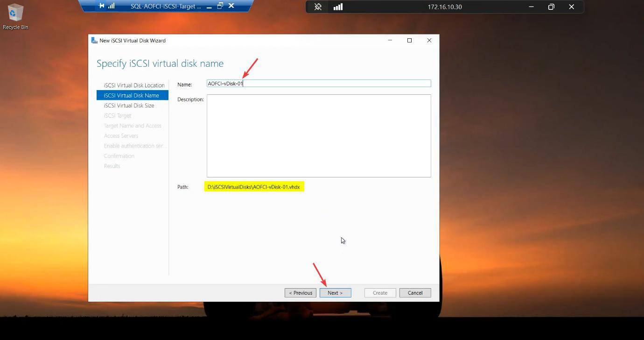This screenshot has height=340, width=644.
Task: Close the New iSCSI Virtual Disk Wizard
Action: point(429,41)
